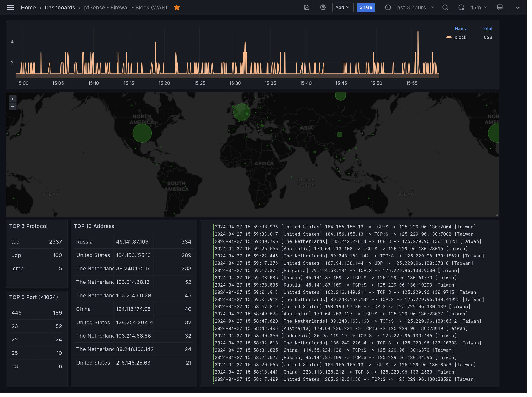The height and width of the screenshot is (397, 532).
Task: Refresh the dashboard now
Action: coord(461,7)
